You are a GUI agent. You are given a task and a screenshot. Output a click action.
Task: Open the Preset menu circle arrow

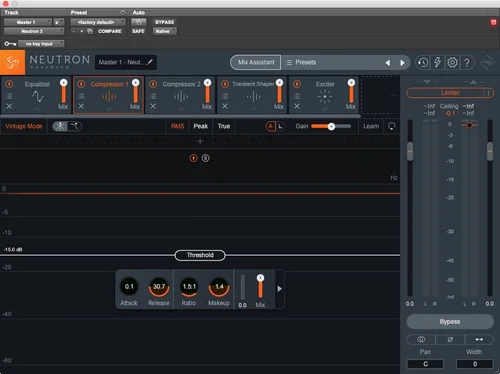[x=123, y=12]
